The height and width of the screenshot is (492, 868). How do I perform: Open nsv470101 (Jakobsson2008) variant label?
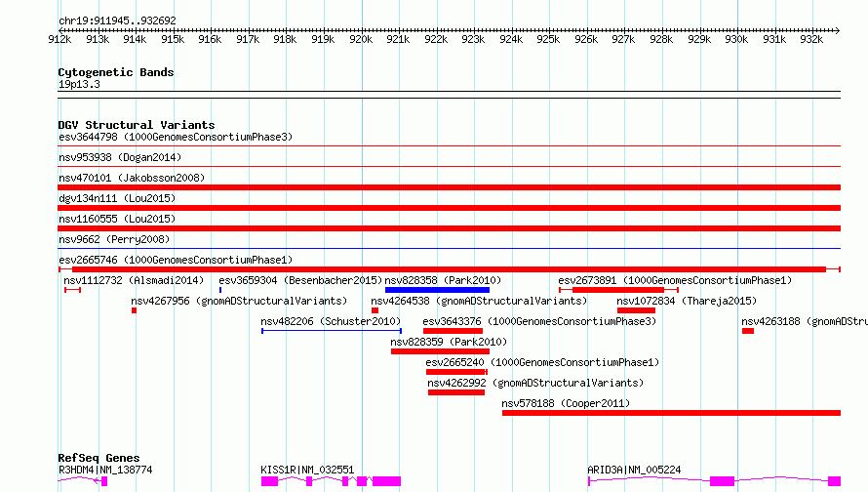[x=132, y=178]
